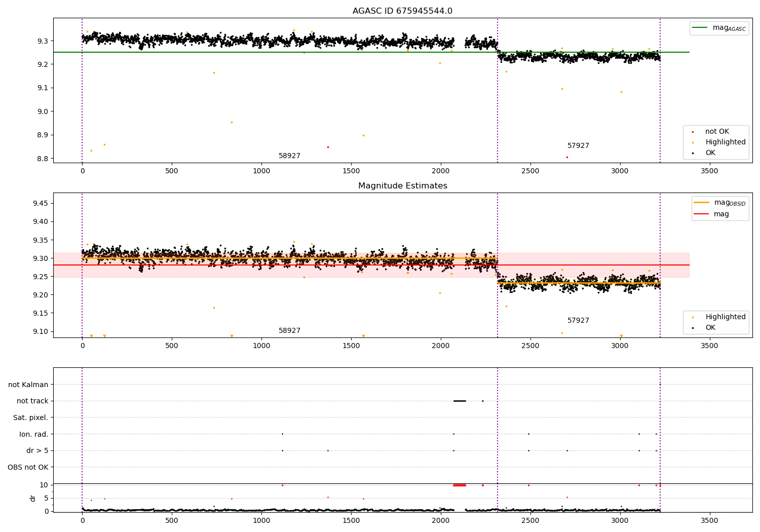Click the '9.45' y-tick in Magnitude Estimates
Viewport: 760px width, 532px height.
pos(41,204)
